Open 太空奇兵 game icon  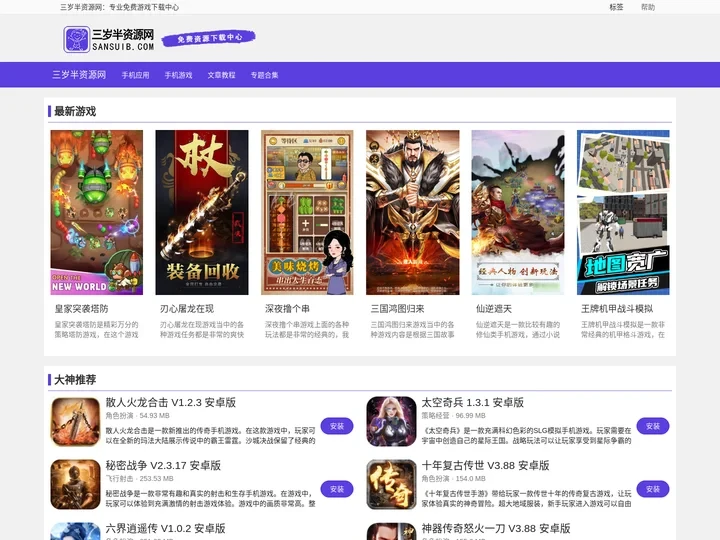click(391, 422)
